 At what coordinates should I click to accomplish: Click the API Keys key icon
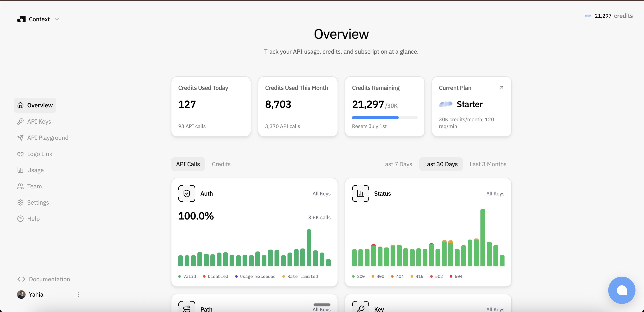point(20,122)
